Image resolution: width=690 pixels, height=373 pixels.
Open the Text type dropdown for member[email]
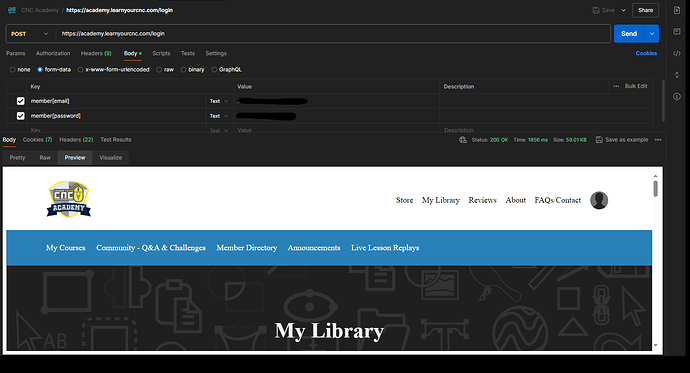[x=219, y=101]
